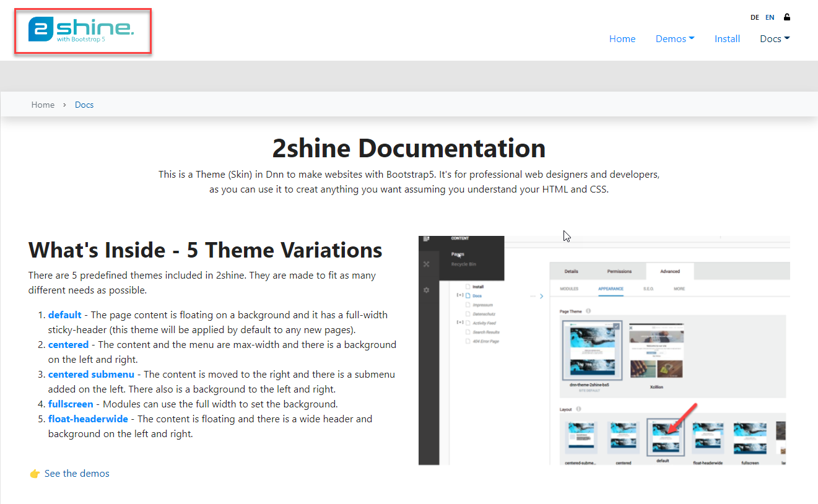Click the gear settings icon in the screenshot sidebar
The image size is (818, 504).
click(x=426, y=290)
